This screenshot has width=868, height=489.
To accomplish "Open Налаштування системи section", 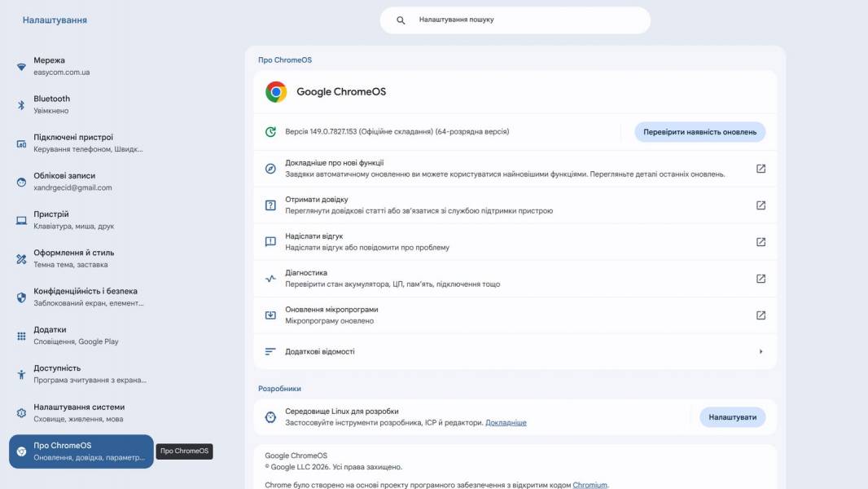I will (x=81, y=412).
